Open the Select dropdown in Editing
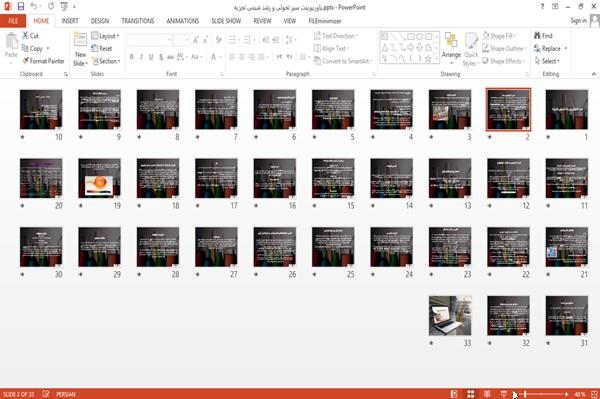Image resolution: width=600 pixels, height=399 pixels. [548, 61]
